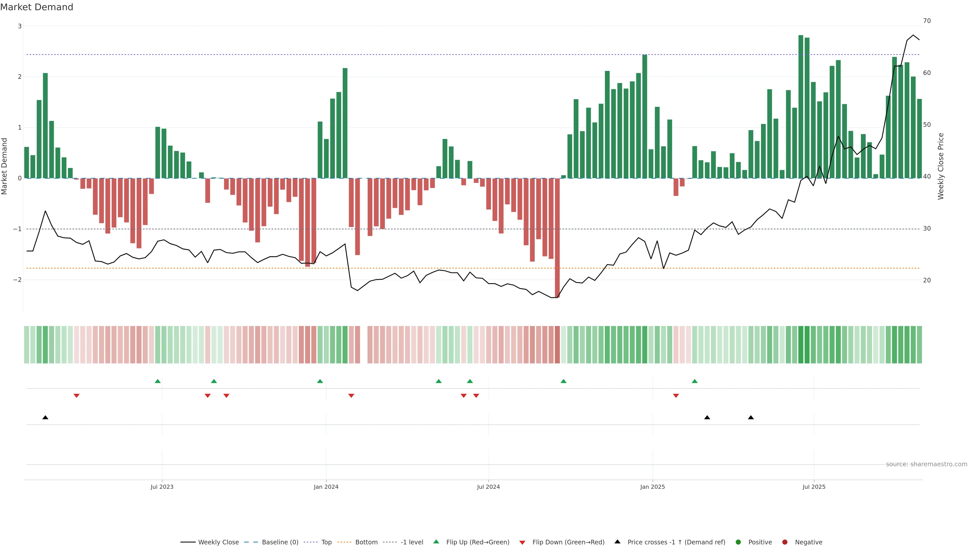
Task: Click green Flip Up triangle in legend
Action: tap(436, 542)
